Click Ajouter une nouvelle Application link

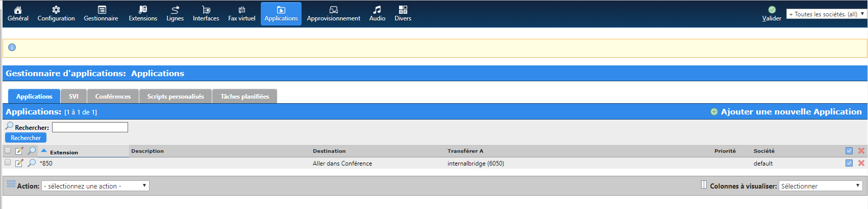tap(791, 111)
